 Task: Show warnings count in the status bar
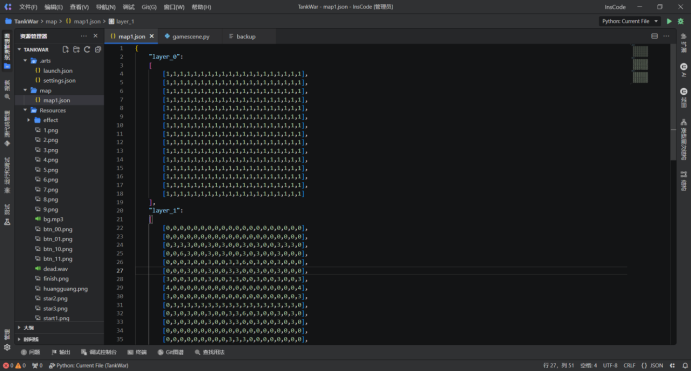click(x=21, y=366)
